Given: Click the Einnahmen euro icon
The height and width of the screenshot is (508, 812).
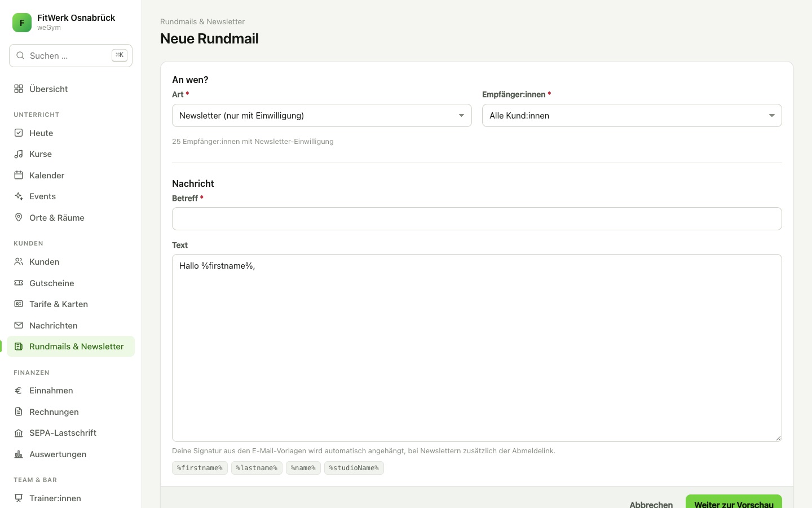Looking at the screenshot, I should (x=19, y=391).
